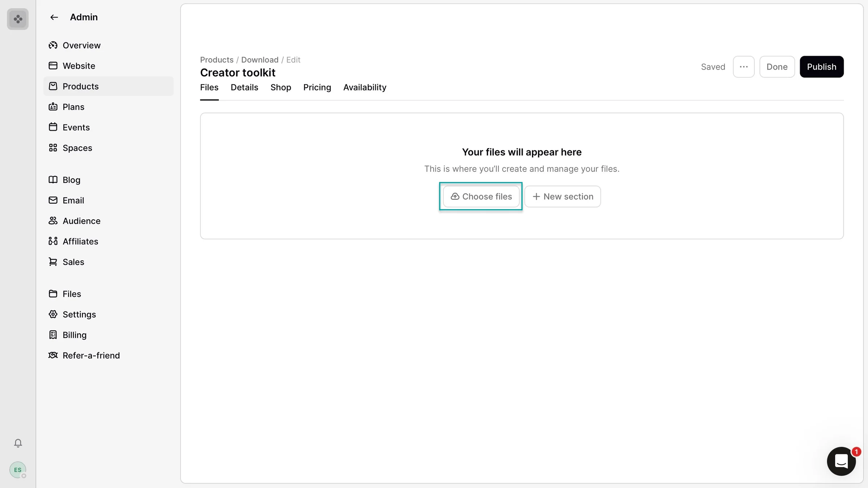The image size is (868, 488).
Task: Open the three-dots more options menu
Action: click(x=744, y=67)
